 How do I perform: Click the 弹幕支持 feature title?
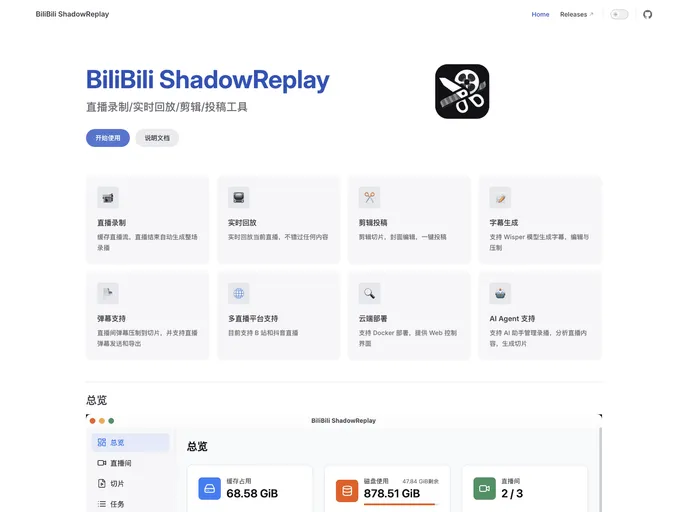111,319
